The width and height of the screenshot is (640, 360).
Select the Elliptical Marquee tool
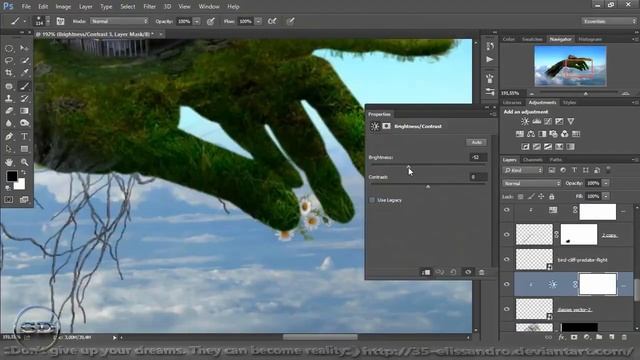pos(9,49)
